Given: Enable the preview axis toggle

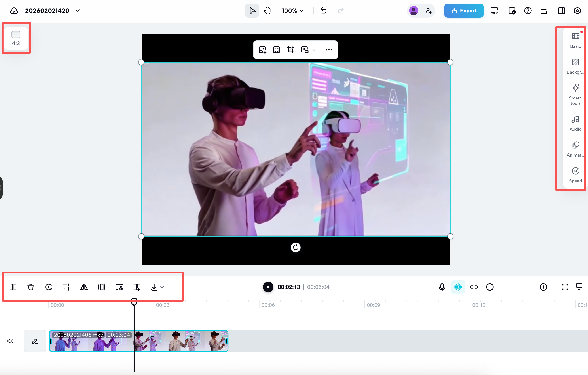Looking at the screenshot, I should (474, 287).
